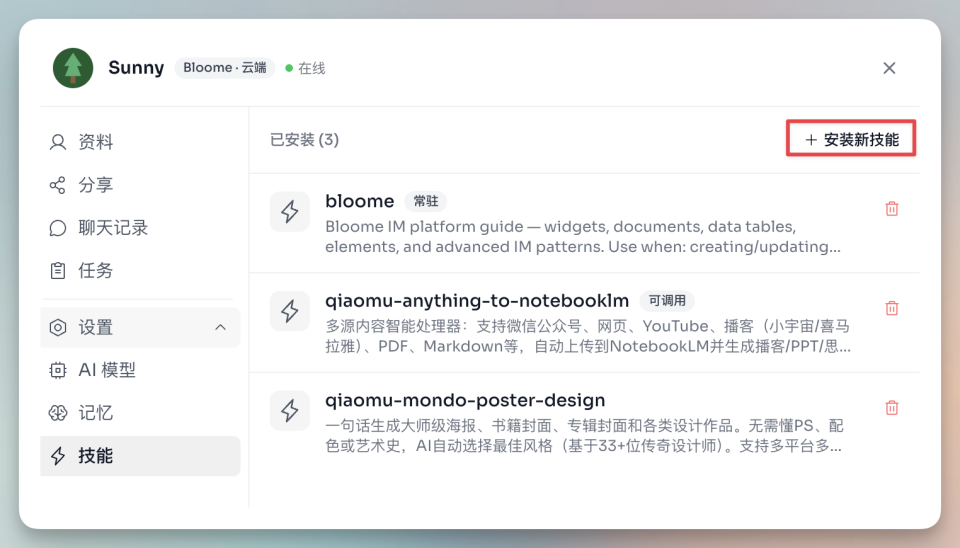Click the bloome skill lightning icon
Screen dimensions: 960x548
coord(290,212)
